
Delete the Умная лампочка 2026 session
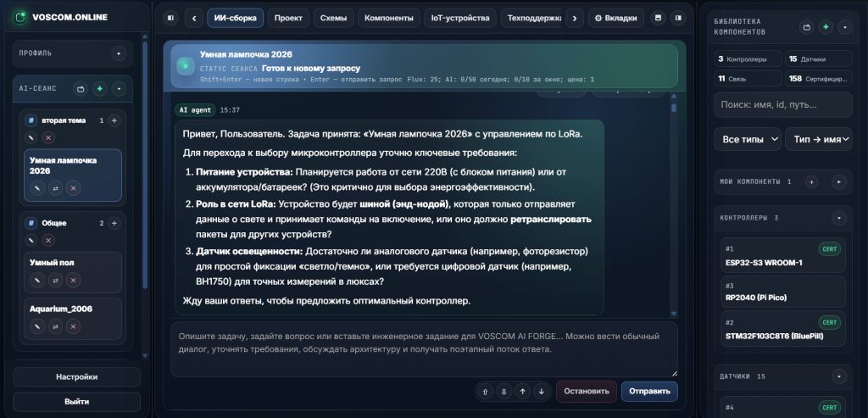pos(73,188)
